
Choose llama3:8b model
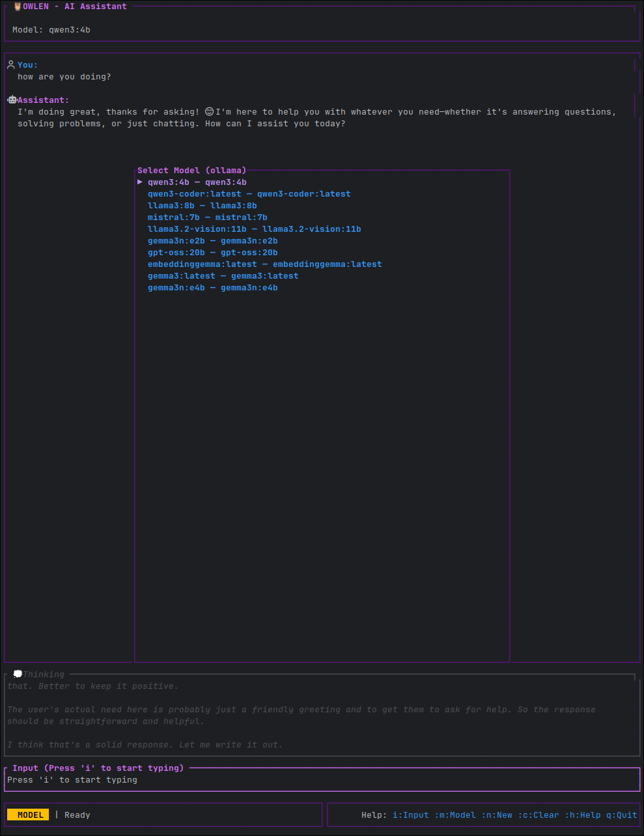202,206
